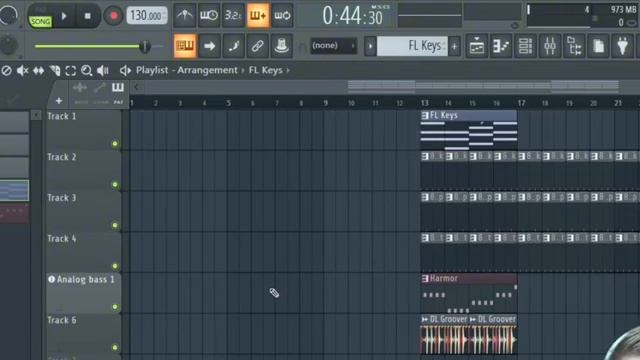Toggle the Track 3 mute light
Viewport: 640px width, 360px height.
point(115,225)
